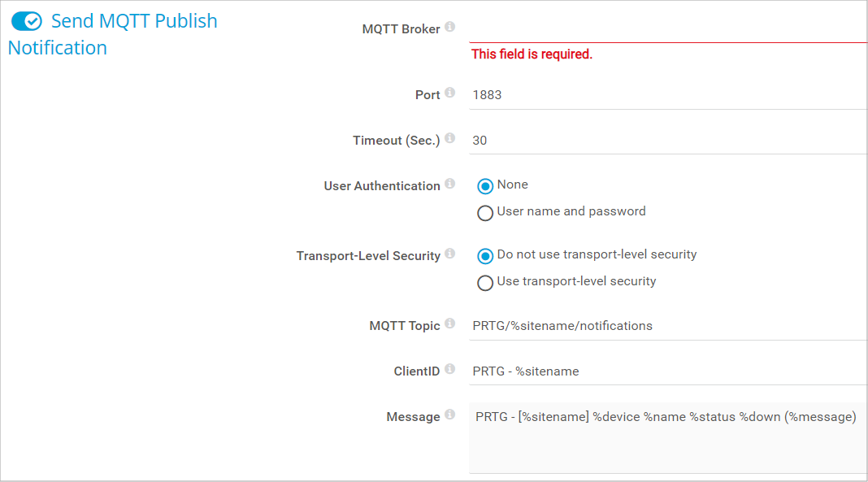
Task: Click info icon beside ClientID label
Action: pyautogui.click(x=450, y=370)
